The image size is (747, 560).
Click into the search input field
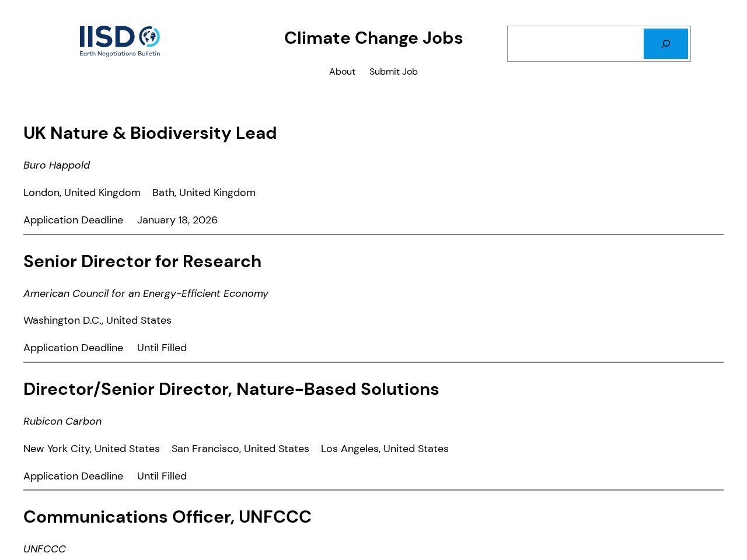[575, 44]
